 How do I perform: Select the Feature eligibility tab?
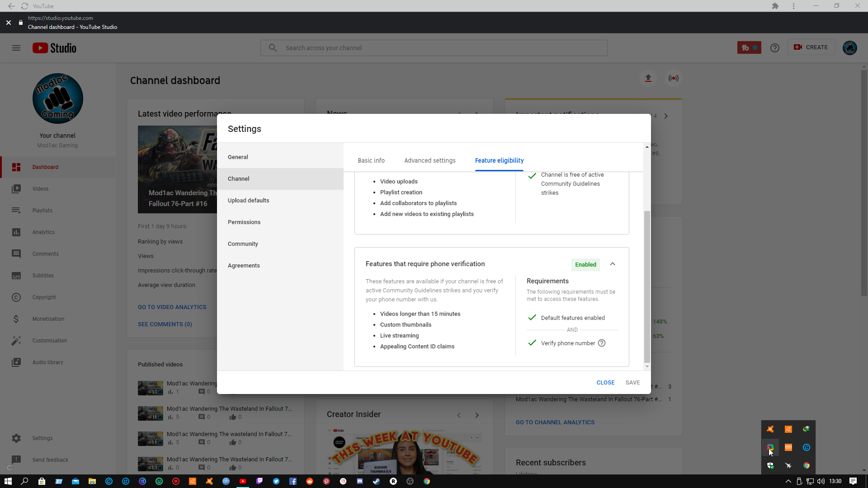pyautogui.click(x=499, y=160)
